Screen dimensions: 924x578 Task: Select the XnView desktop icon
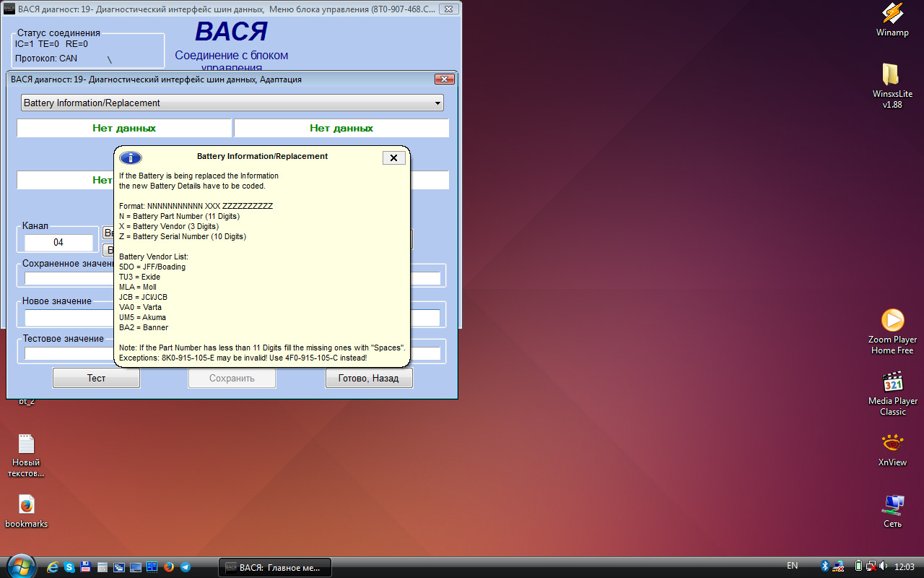coord(893,450)
